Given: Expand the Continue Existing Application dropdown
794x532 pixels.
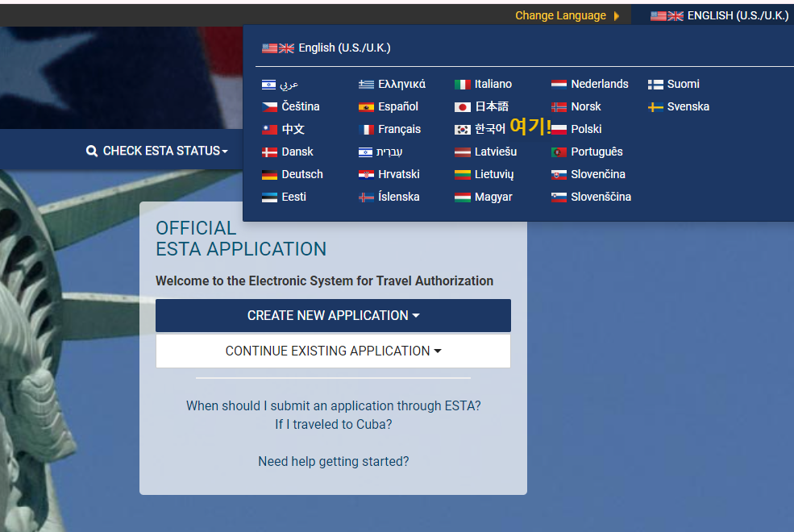Looking at the screenshot, I should click(x=333, y=351).
